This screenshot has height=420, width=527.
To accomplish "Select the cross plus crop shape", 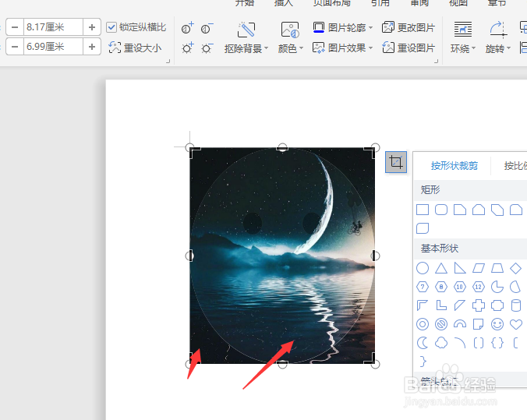I will click(x=479, y=305).
